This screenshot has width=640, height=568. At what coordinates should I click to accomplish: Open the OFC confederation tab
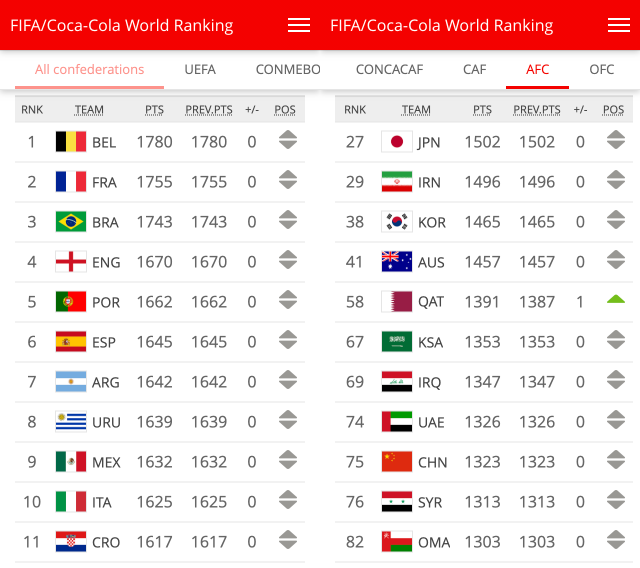tap(602, 69)
